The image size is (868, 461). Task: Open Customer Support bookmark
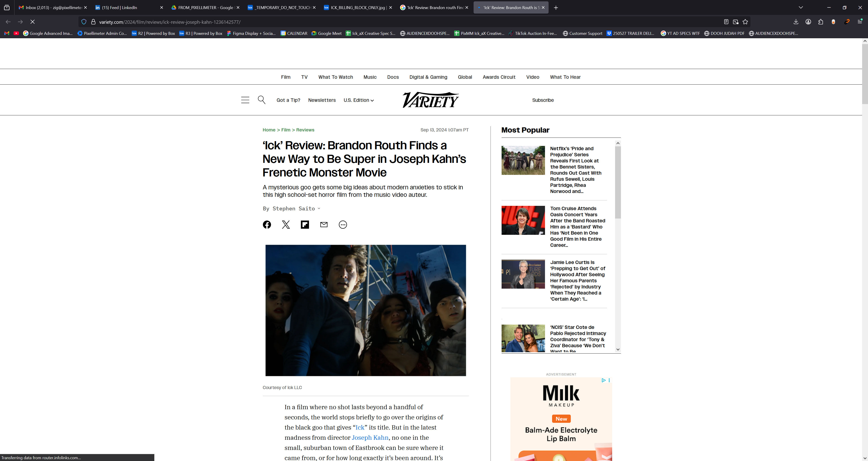pos(583,33)
